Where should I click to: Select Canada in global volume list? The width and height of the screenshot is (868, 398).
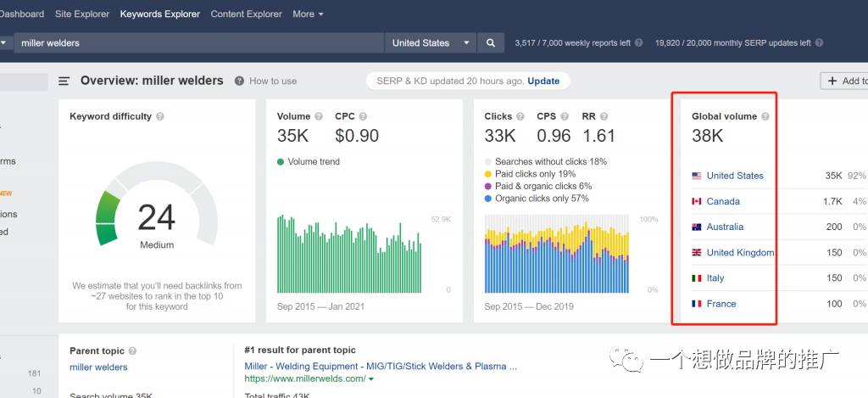722,201
